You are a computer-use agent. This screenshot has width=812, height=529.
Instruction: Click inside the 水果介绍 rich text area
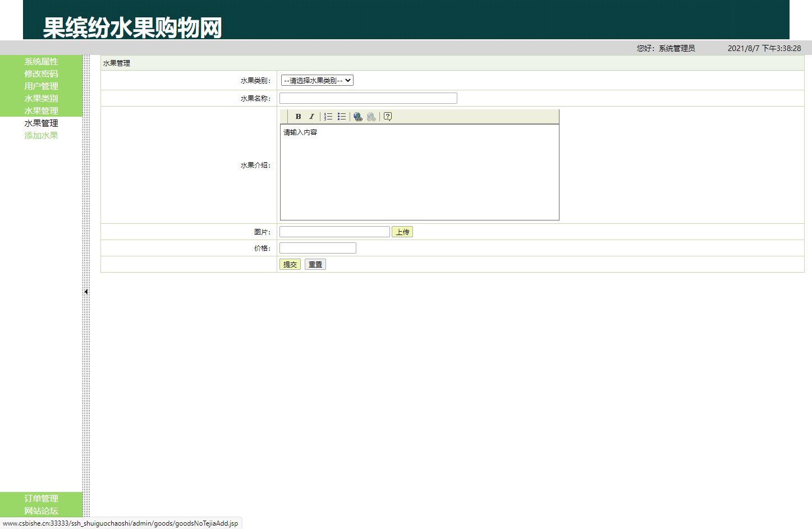[x=420, y=172]
